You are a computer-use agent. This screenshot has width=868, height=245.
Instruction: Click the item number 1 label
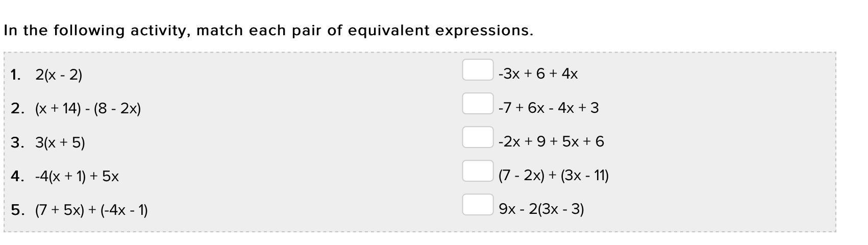15,75
